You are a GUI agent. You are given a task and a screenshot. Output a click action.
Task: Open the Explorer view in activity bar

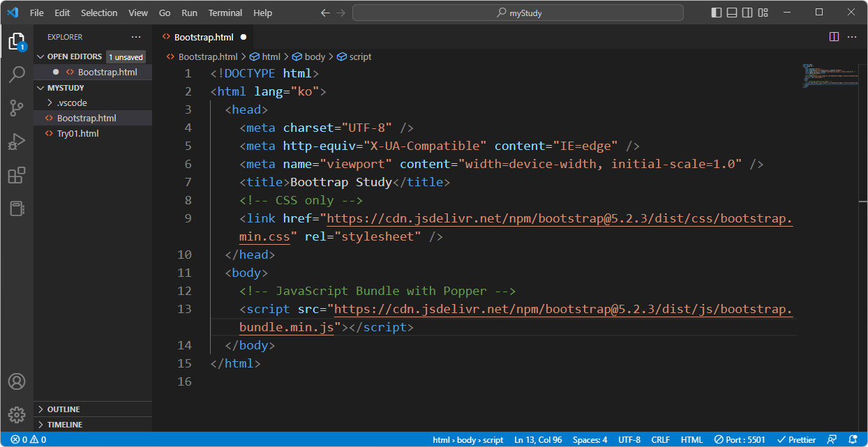17,41
